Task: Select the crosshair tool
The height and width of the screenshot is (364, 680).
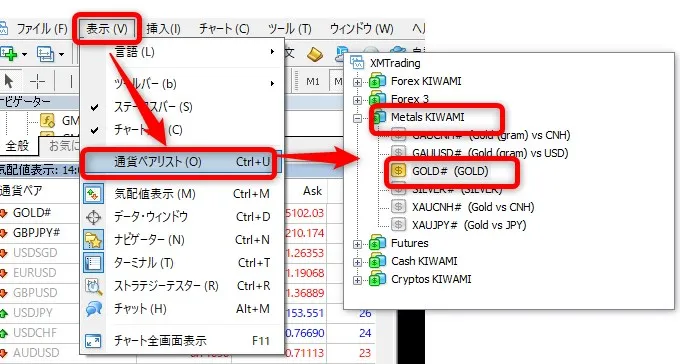Action: [x=37, y=81]
